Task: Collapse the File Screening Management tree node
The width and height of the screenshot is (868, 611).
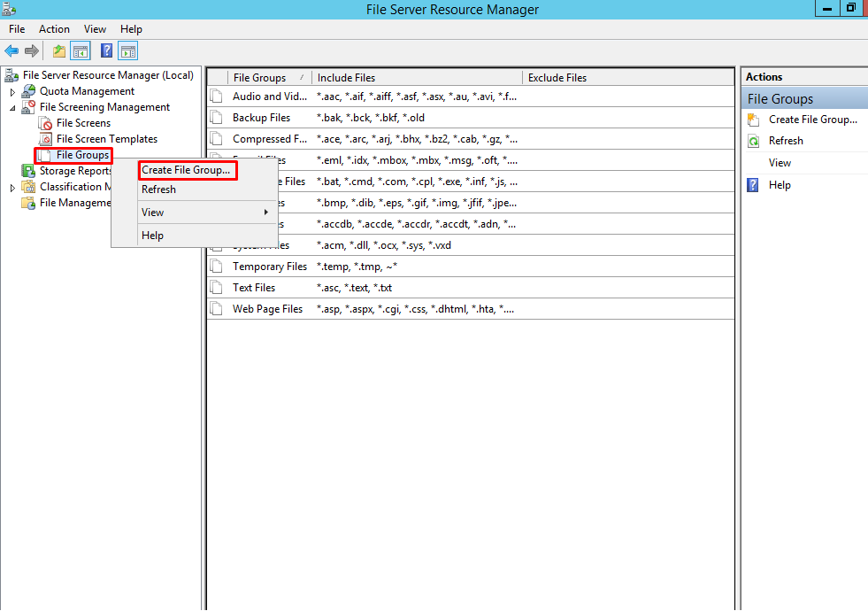Action: click(x=12, y=108)
